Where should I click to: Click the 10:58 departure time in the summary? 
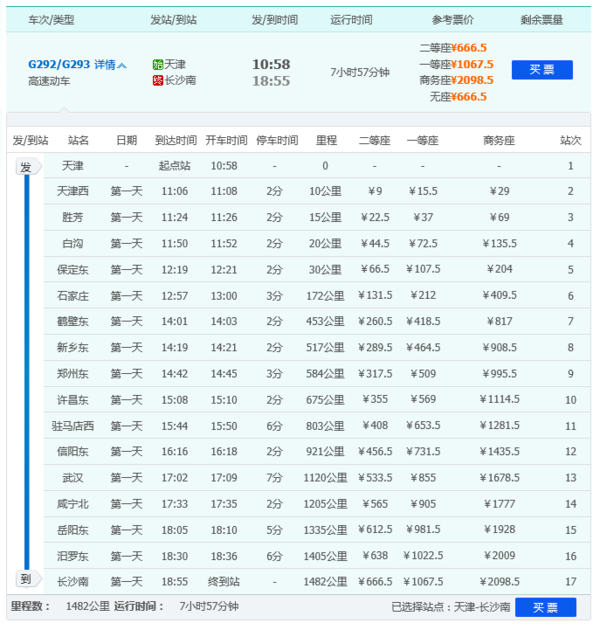pos(271,64)
